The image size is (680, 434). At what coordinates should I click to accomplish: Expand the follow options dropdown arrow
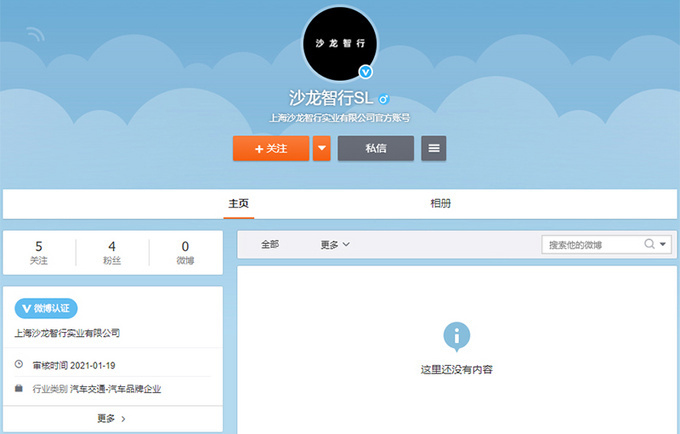click(x=322, y=148)
